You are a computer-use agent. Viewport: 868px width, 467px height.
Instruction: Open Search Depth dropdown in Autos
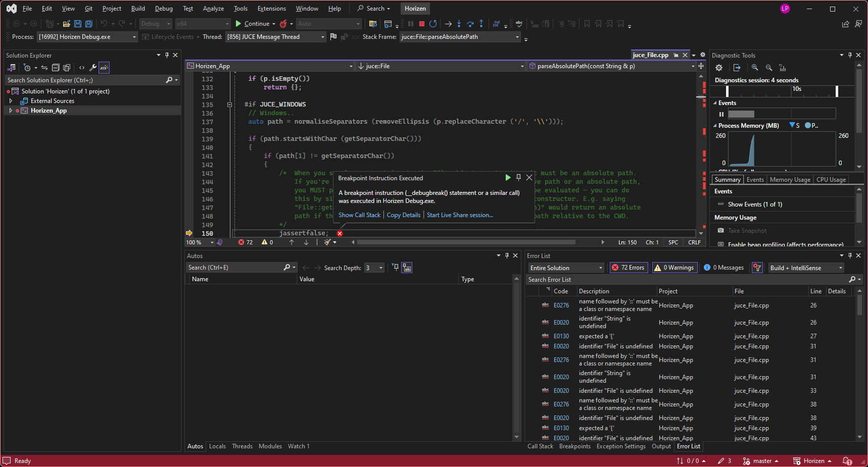point(374,268)
